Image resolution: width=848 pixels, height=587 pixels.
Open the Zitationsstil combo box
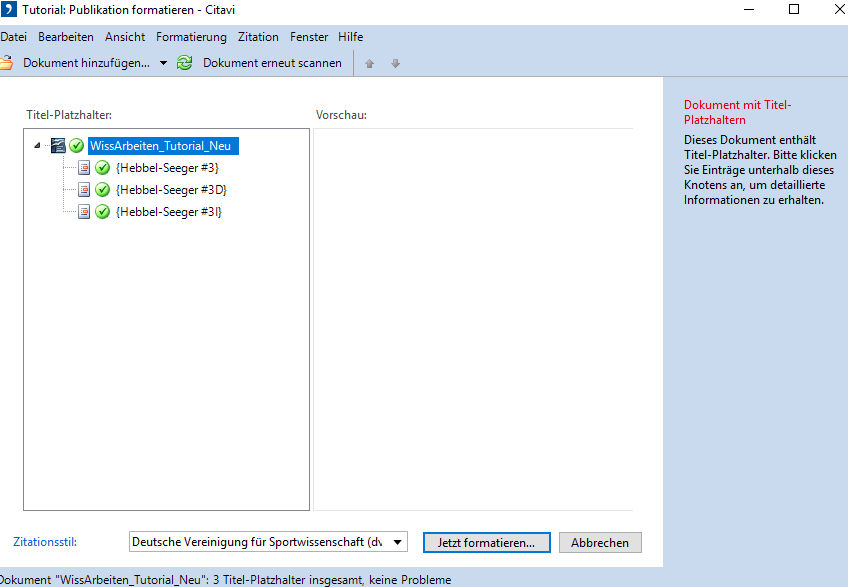pyautogui.click(x=268, y=542)
